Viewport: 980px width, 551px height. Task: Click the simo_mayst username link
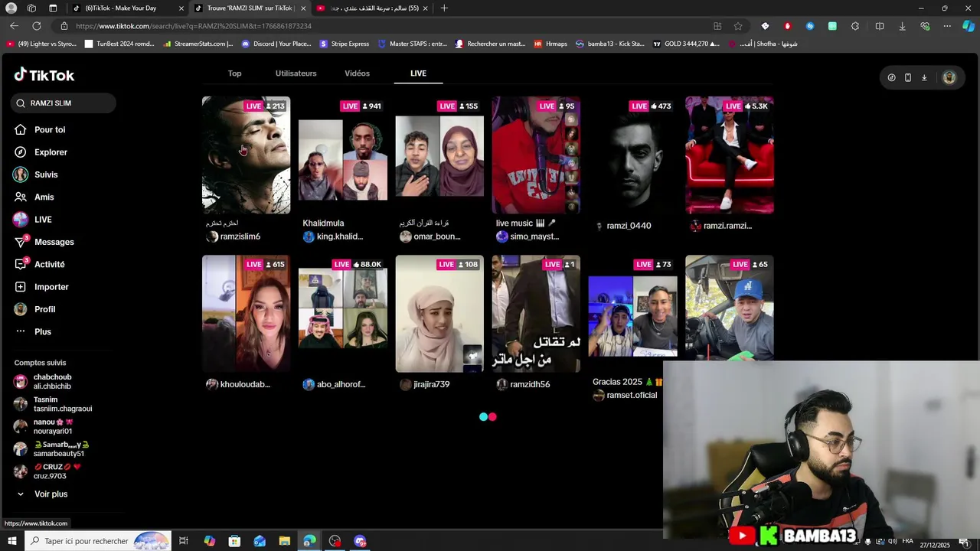534,236
